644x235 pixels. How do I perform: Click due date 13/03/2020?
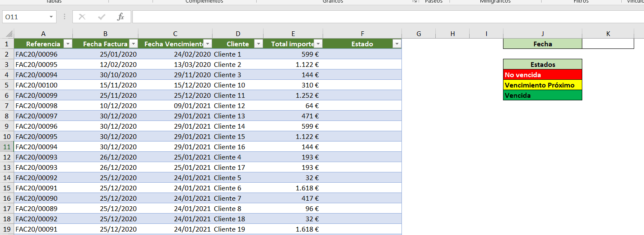tap(175, 64)
